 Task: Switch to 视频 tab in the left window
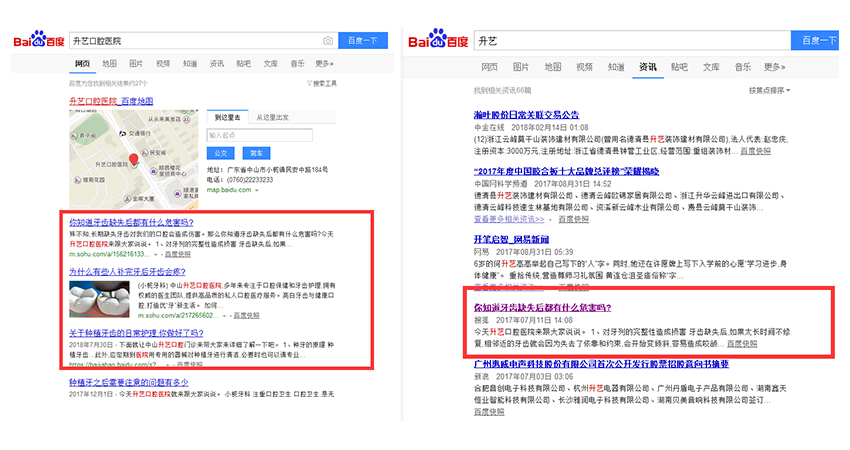pyautogui.click(x=163, y=64)
